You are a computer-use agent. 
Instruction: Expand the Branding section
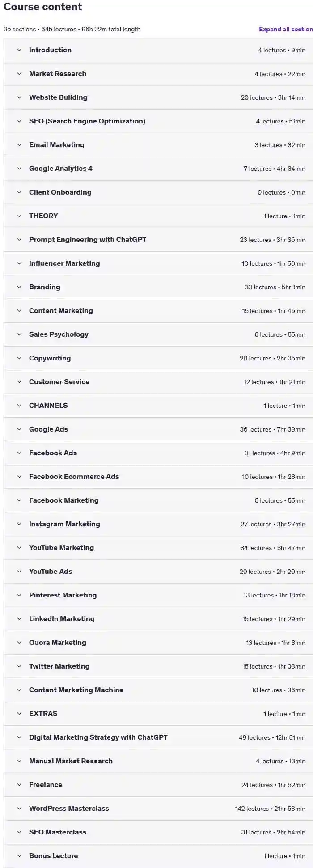pyautogui.click(x=158, y=287)
